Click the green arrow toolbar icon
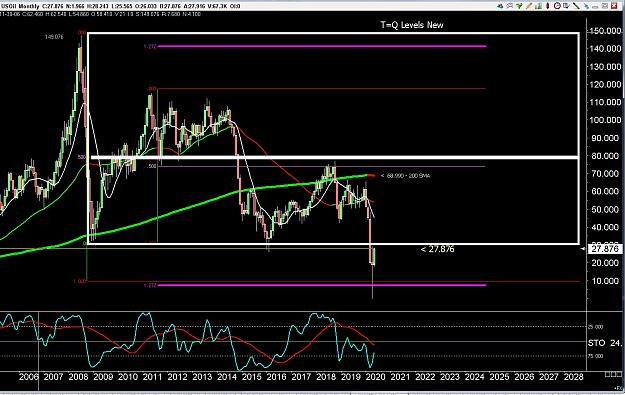 pyautogui.click(x=519, y=6)
